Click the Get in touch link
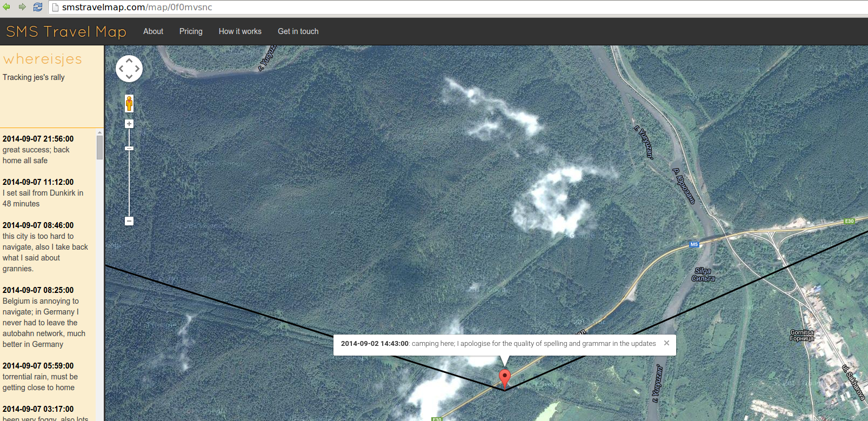 [298, 31]
